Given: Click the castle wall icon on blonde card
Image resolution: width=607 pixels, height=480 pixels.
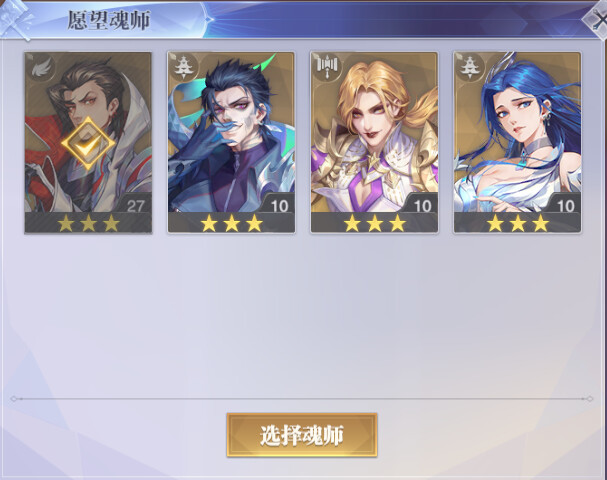Looking at the screenshot, I should (x=328, y=69).
